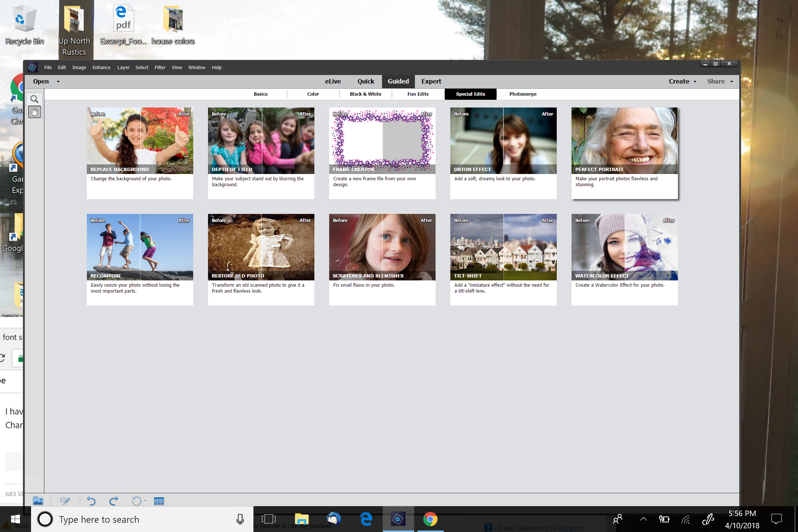Click the clock showing 5:56 PM
798x532 pixels.
[x=742, y=519]
